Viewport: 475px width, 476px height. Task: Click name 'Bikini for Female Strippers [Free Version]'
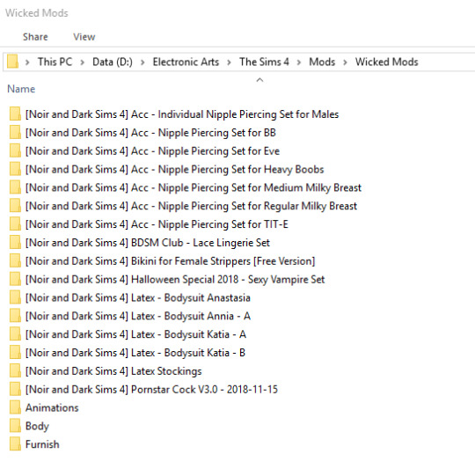point(223,261)
